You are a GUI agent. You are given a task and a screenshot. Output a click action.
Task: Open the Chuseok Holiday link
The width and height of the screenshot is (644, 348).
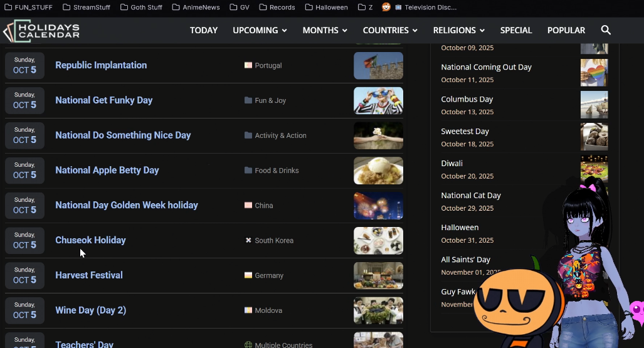tap(90, 240)
